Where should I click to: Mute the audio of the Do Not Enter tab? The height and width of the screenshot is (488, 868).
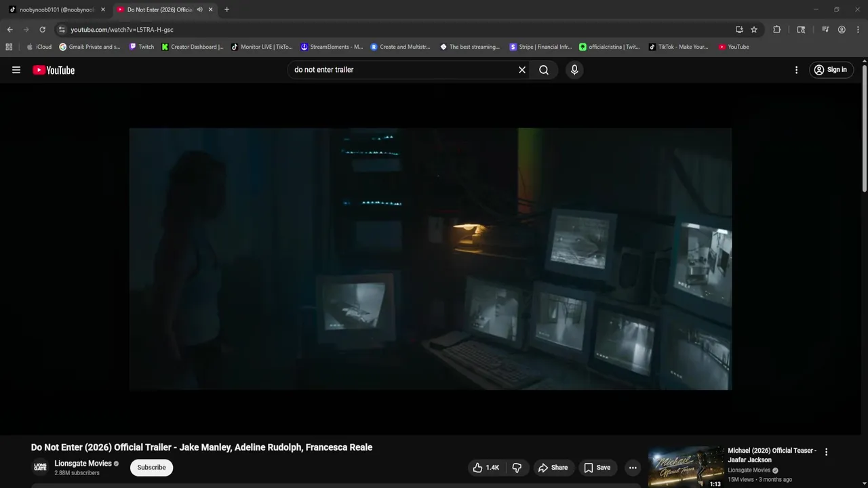pyautogui.click(x=199, y=9)
